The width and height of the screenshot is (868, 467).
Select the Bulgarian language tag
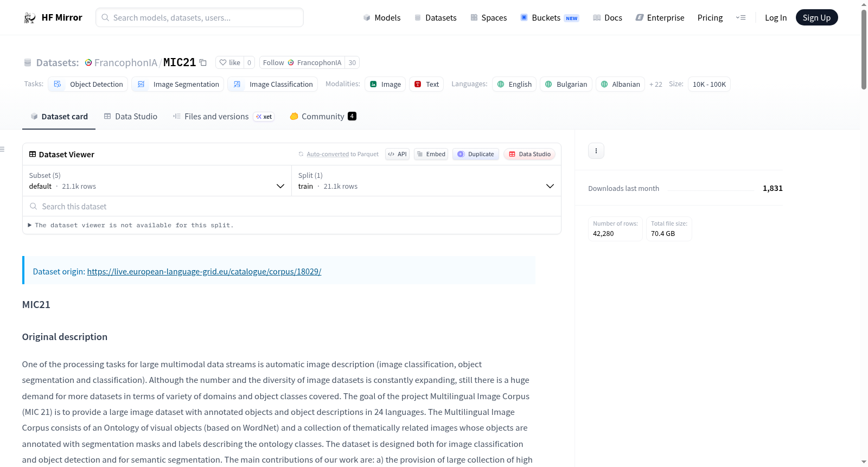566,84
